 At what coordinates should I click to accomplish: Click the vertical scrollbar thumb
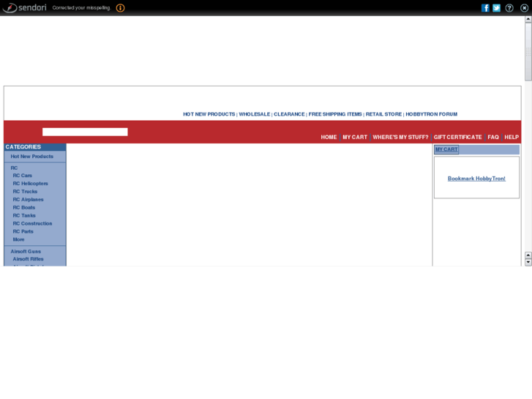528,52
